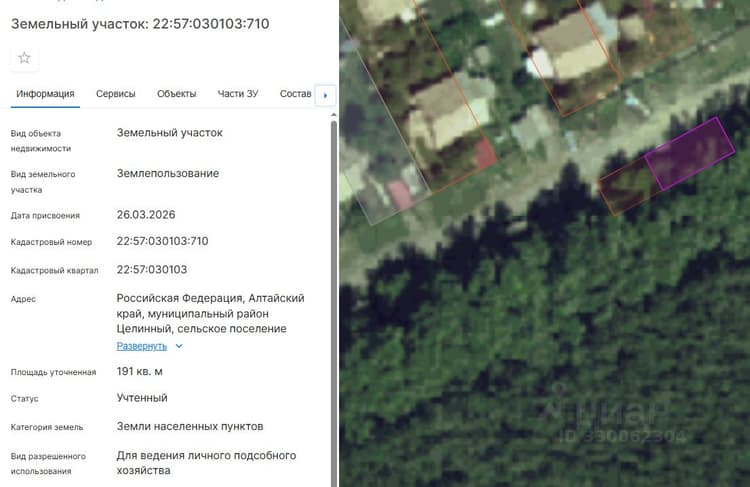Click the Категория земель label
This screenshot has width=750, height=487.
(47, 427)
